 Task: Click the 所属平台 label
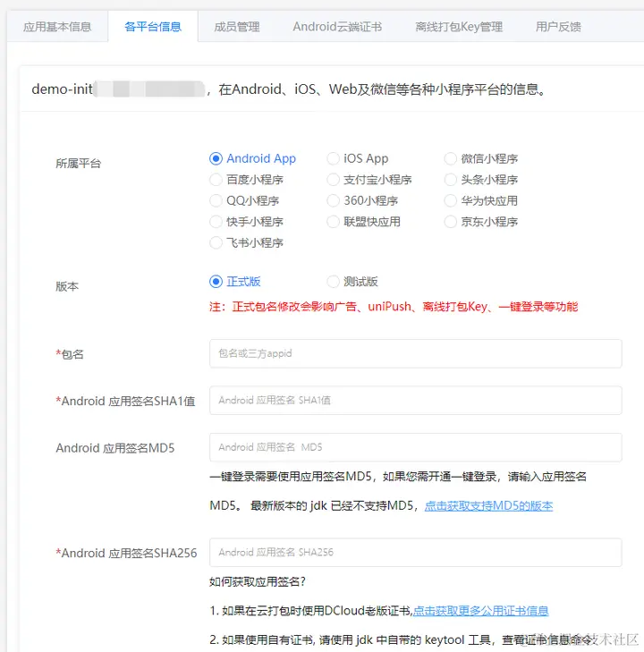coord(79,164)
